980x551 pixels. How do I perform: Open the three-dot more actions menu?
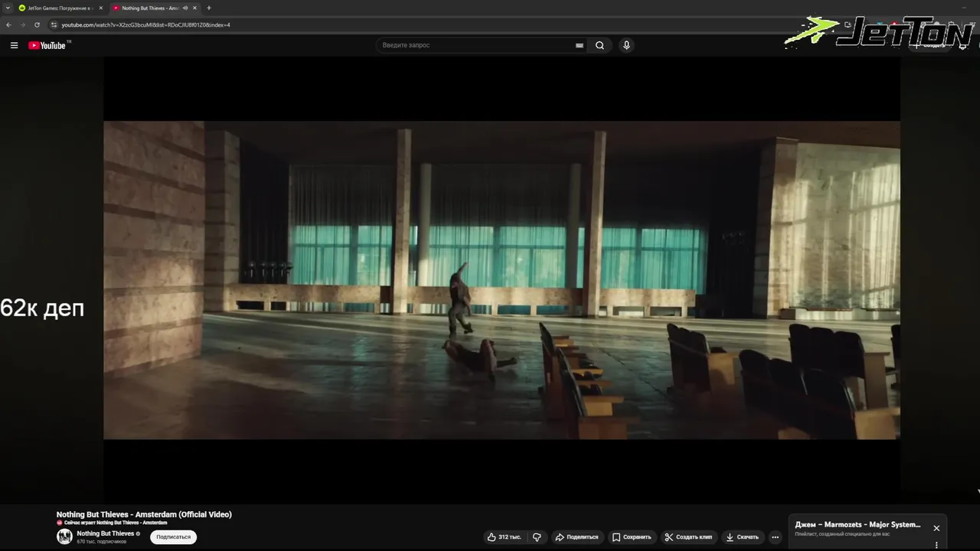click(x=775, y=537)
